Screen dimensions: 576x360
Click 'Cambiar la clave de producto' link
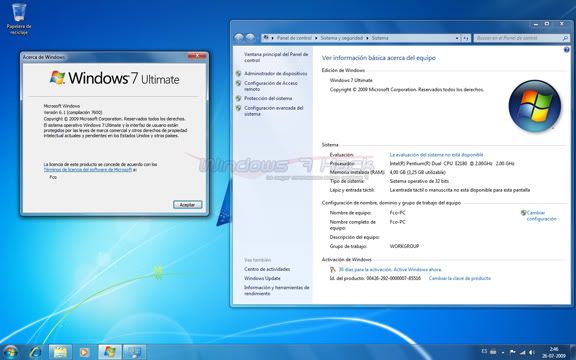(x=460, y=278)
